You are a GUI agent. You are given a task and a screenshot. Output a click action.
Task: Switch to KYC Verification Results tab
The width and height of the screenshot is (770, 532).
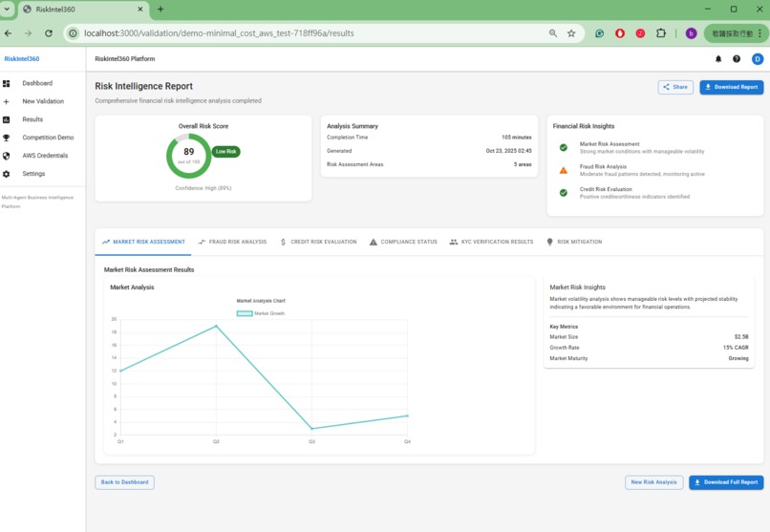click(492, 242)
